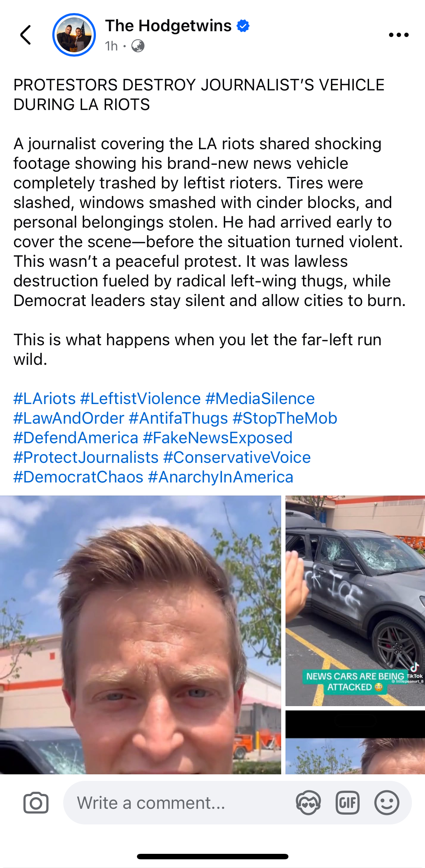Open the #AntifaThugs hashtag

coord(178,418)
